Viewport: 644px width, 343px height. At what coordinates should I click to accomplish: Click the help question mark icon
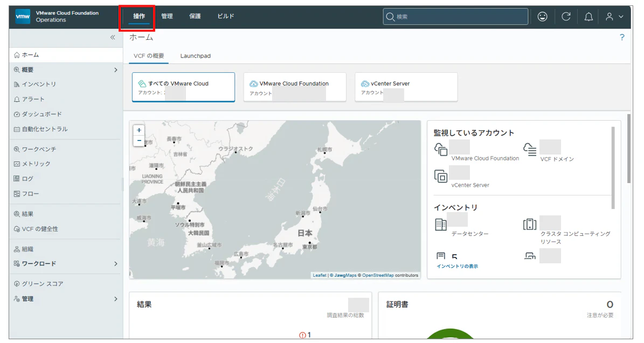622,37
